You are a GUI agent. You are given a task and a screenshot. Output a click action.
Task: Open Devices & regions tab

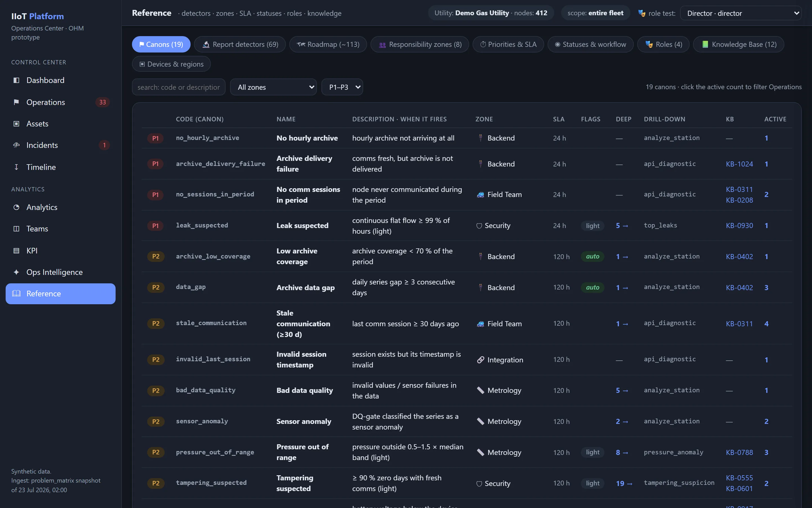tap(171, 64)
